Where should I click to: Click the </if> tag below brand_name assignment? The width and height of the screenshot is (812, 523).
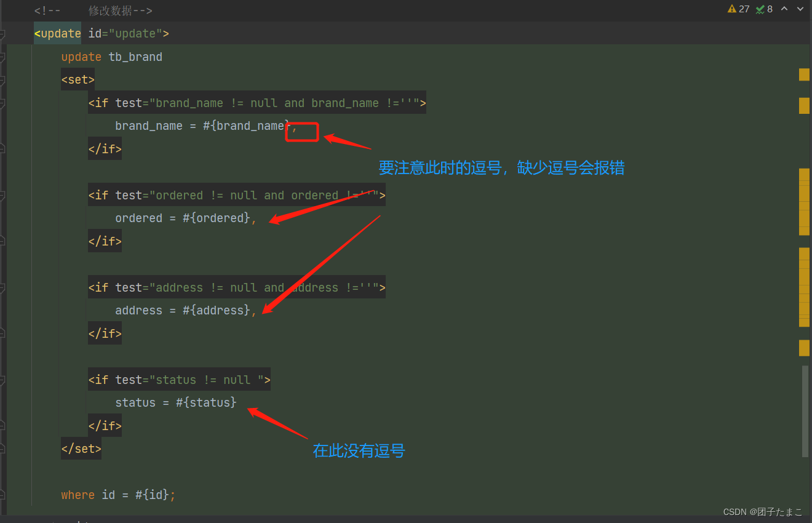point(105,149)
